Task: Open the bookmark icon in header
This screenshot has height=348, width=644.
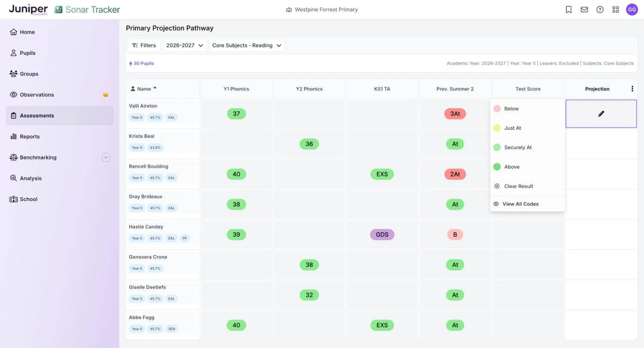Action: click(x=569, y=9)
